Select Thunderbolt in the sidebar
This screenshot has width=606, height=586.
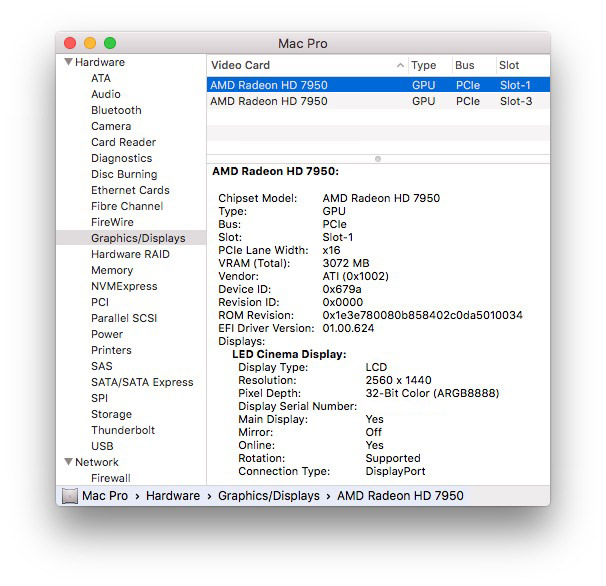(x=123, y=430)
